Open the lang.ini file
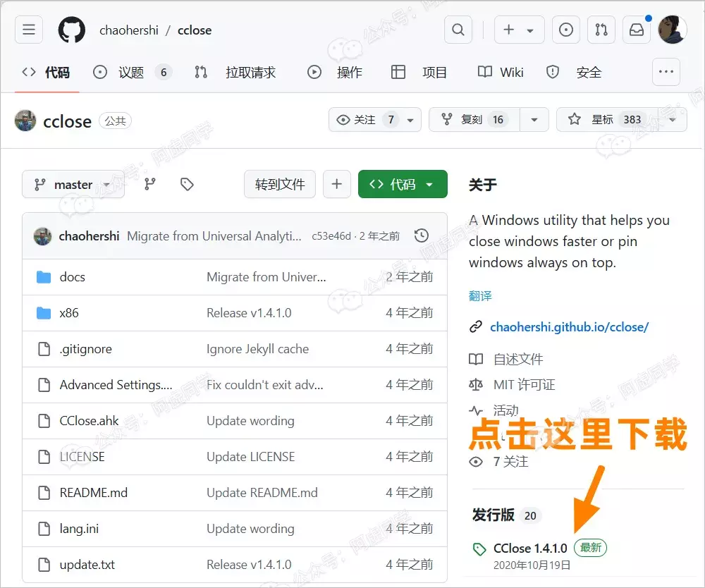Viewport: 705px width, 588px height. [x=79, y=529]
